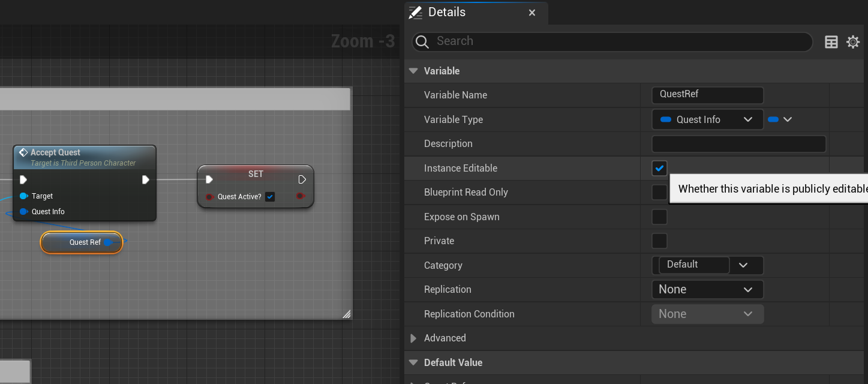Image resolution: width=868 pixels, height=384 pixels.
Task: Click the property matrix table icon
Action: pos(831,42)
